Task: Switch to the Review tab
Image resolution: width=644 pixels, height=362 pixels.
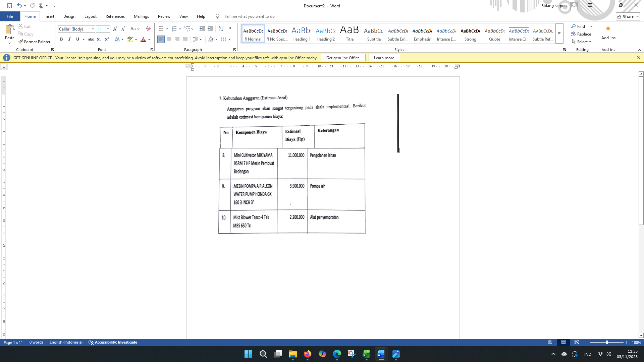Action: [x=164, y=16]
